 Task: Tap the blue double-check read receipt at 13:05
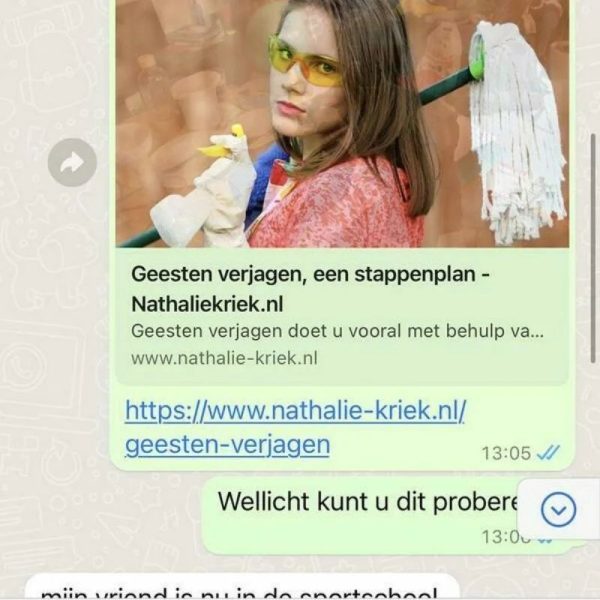(548, 453)
